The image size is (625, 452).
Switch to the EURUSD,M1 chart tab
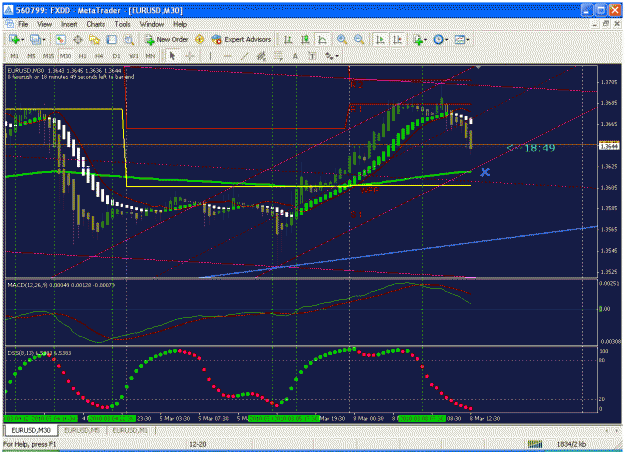pyautogui.click(x=130, y=430)
